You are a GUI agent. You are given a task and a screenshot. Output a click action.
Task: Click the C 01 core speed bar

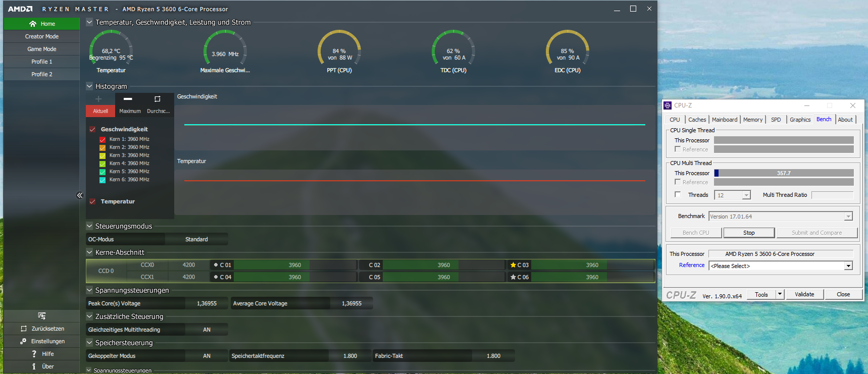click(x=295, y=265)
